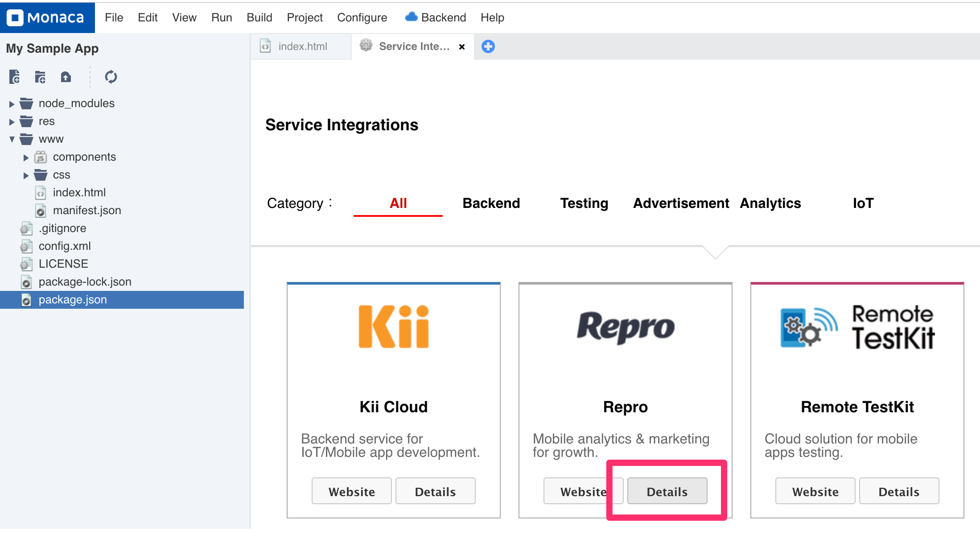This screenshot has height=547, width=980.
Task: Open the File menu
Action: tap(114, 17)
